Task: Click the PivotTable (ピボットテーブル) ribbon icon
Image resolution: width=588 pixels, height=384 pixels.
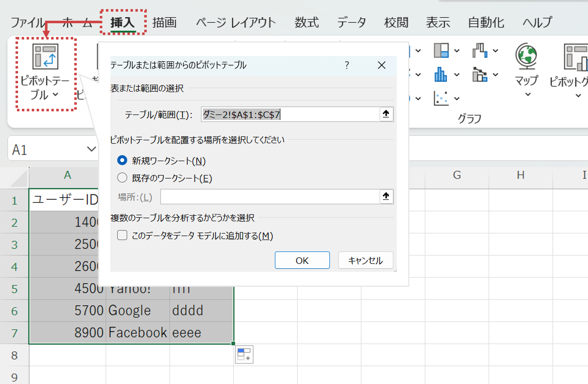Action: click(x=45, y=57)
